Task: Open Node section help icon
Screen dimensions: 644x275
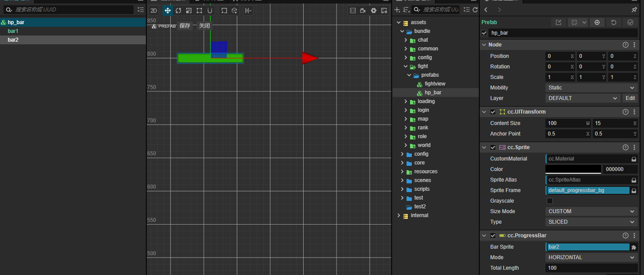Action: pos(626,45)
